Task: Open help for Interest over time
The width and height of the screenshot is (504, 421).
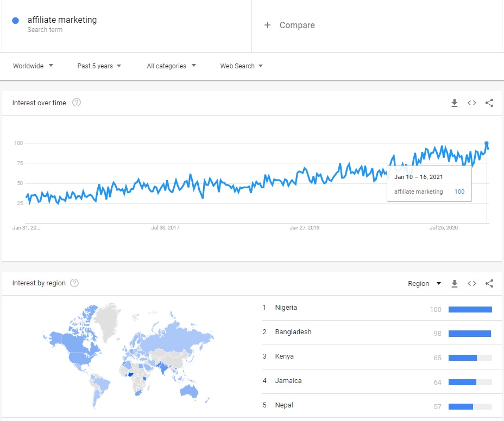Action: [x=77, y=103]
